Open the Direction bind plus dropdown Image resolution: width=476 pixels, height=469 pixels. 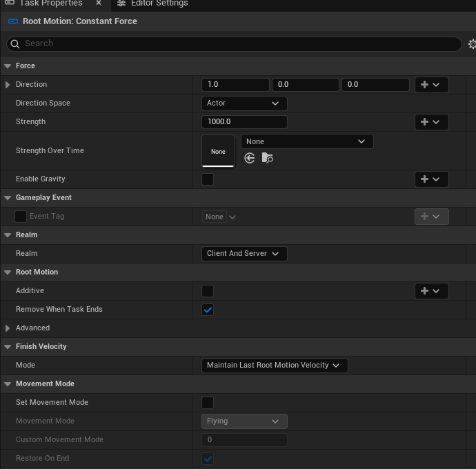click(431, 85)
